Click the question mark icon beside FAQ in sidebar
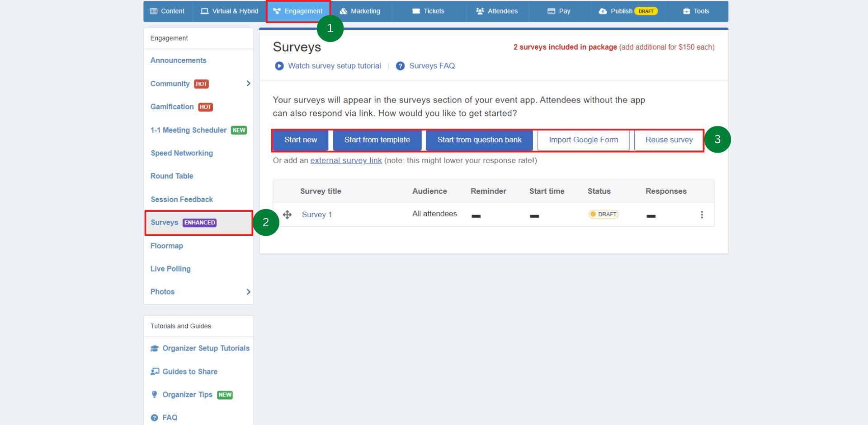This screenshot has height=425, width=868. [x=155, y=417]
